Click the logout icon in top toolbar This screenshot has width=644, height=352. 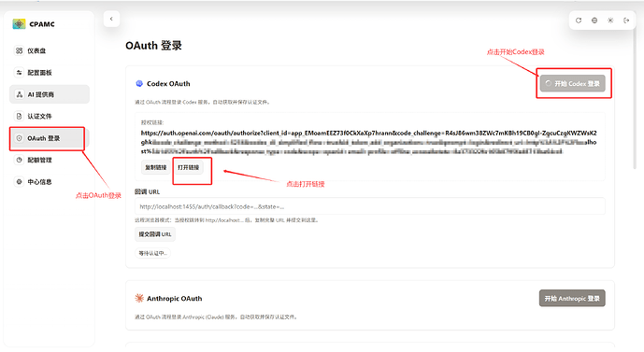(626, 21)
